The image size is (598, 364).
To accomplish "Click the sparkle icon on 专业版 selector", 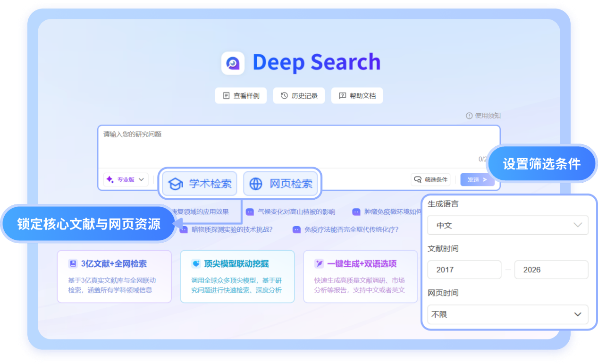I will 110,179.
